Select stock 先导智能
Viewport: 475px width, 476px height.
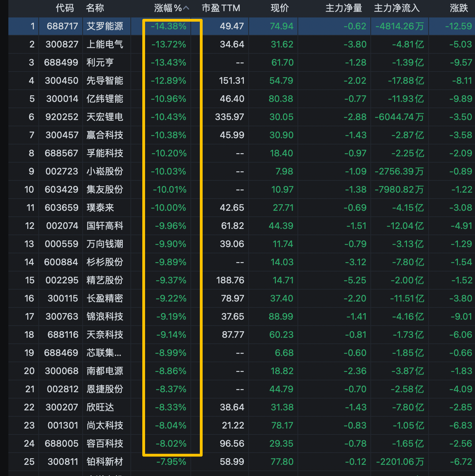coord(105,81)
